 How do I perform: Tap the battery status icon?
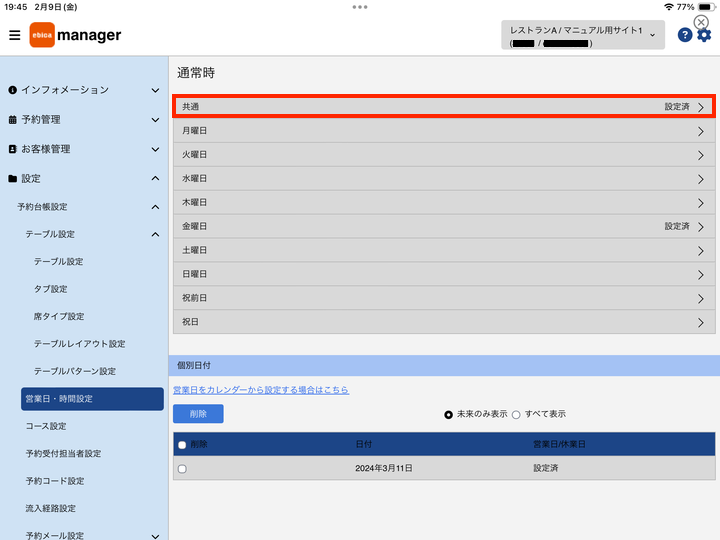click(706, 7)
